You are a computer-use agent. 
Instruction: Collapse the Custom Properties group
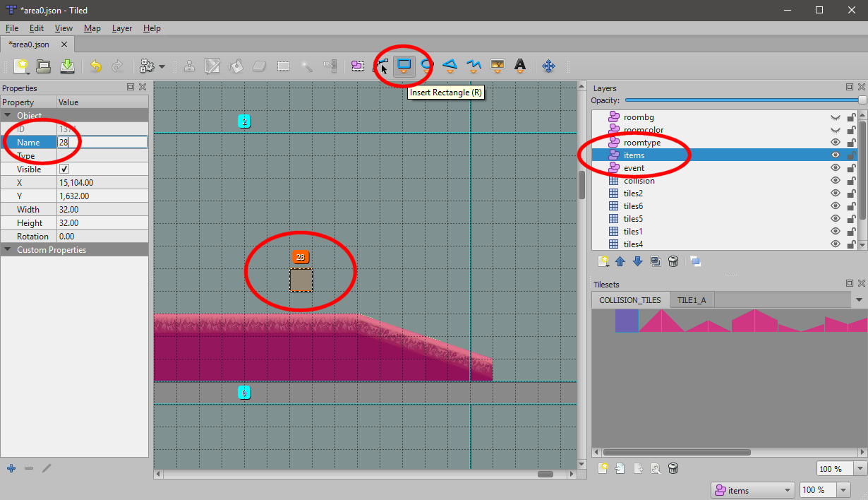[8, 250]
